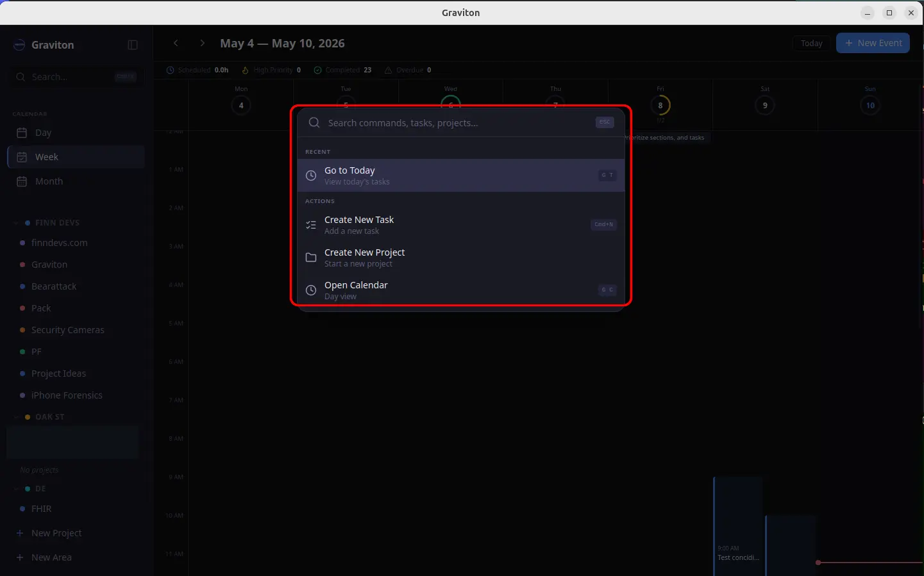Collapse the FINN DEVS area
Screen dimensions: 924x576
[16, 223]
